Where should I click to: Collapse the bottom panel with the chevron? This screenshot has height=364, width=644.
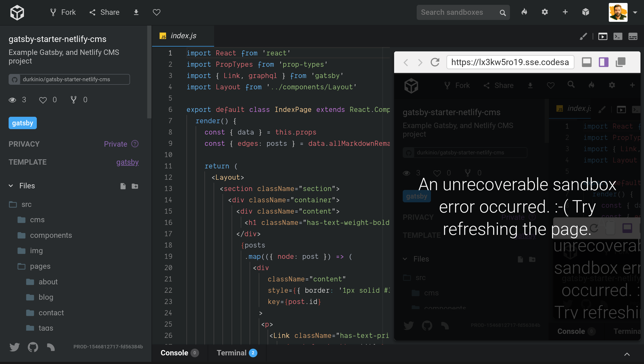point(627,354)
